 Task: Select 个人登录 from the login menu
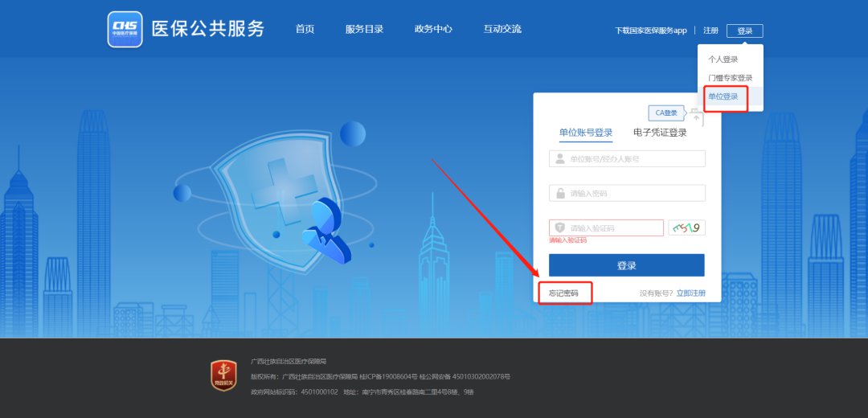pos(723,59)
